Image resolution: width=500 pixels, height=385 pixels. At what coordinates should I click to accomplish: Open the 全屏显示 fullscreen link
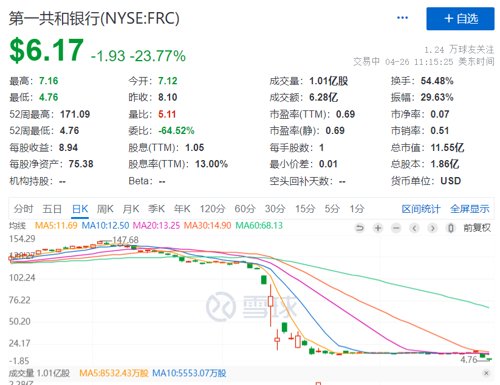[470, 209]
